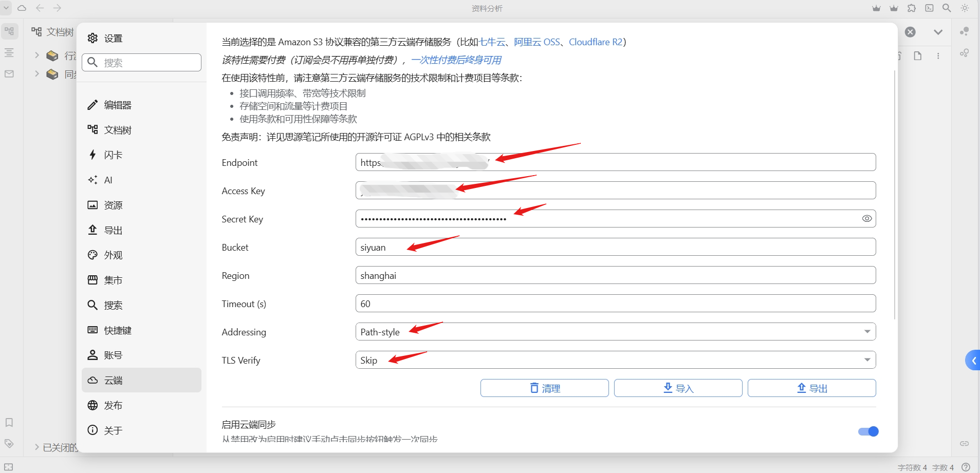The image size is (980, 473).
Task: Click into the Region field
Action: coord(616,275)
